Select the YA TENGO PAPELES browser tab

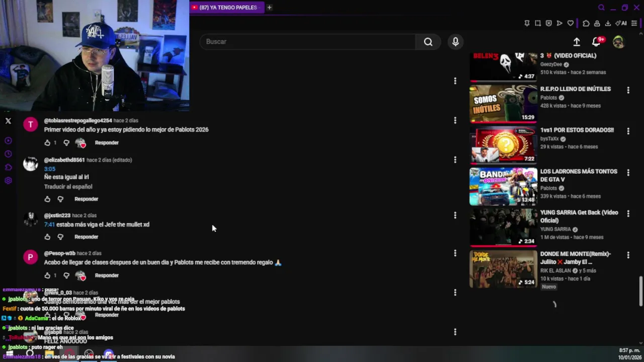coord(226,8)
